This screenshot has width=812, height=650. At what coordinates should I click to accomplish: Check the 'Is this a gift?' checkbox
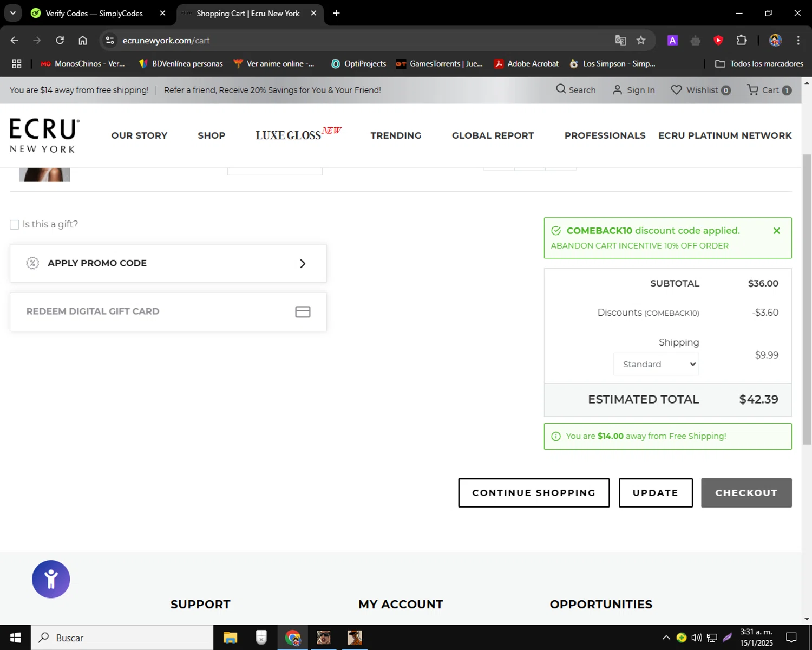(x=15, y=225)
